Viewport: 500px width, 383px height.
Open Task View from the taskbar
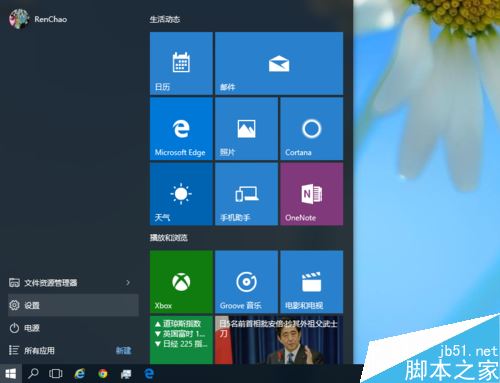coord(56,374)
